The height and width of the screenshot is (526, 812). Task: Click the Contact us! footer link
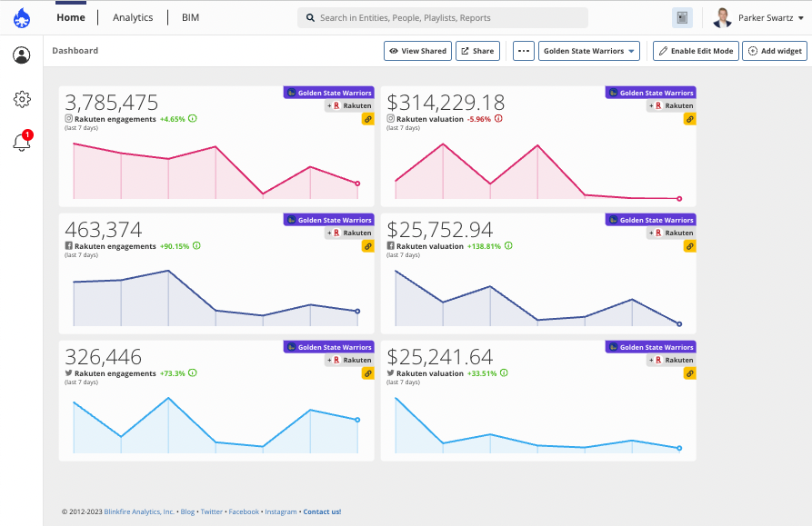pos(322,511)
